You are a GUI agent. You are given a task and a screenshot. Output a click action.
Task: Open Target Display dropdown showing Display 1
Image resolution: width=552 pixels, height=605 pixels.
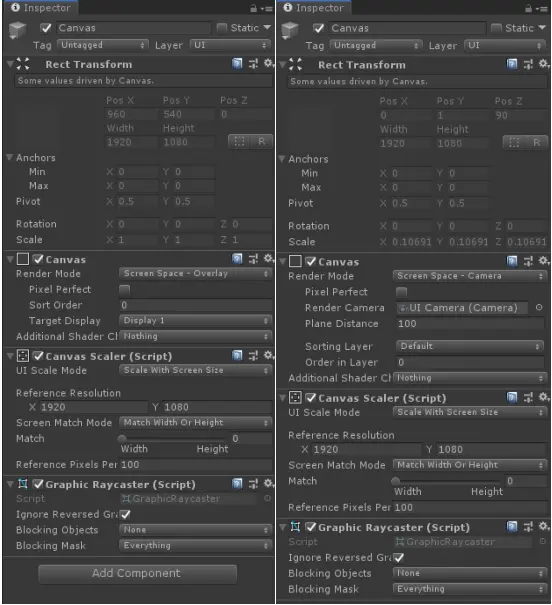(x=195, y=320)
